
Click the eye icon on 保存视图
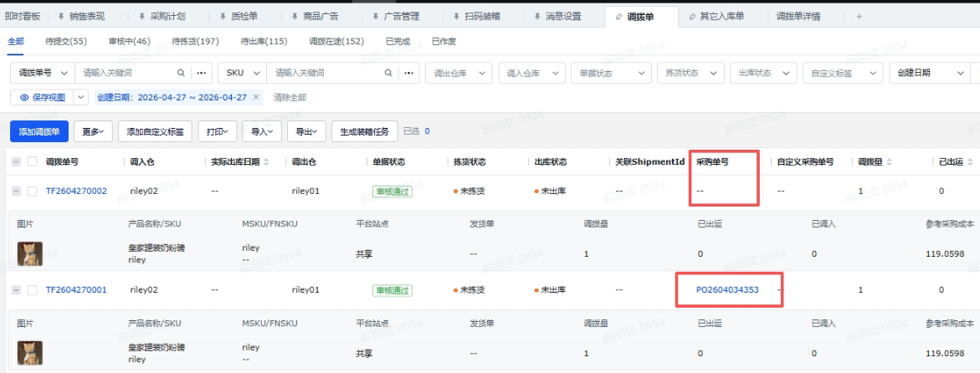[x=24, y=98]
